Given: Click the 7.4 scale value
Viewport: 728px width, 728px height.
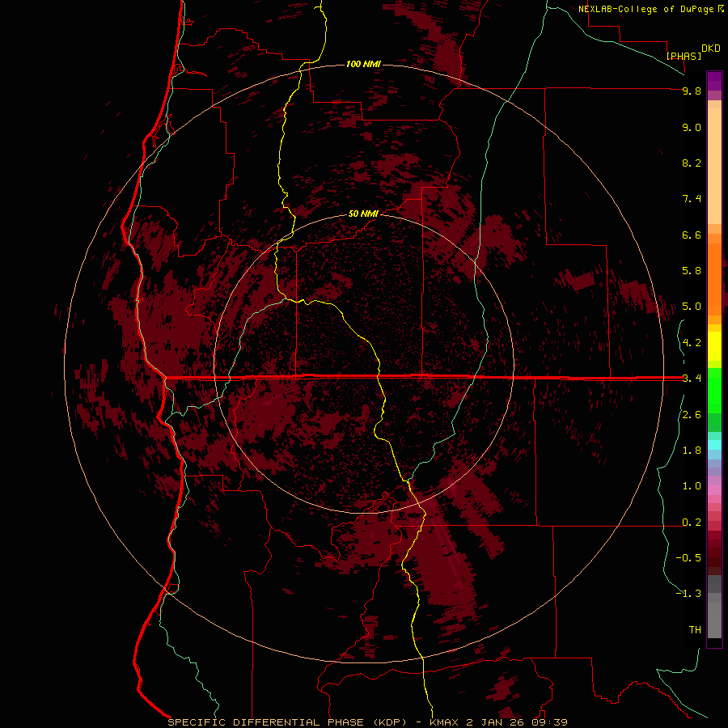Looking at the screenshot, I should tap(692, 199).
